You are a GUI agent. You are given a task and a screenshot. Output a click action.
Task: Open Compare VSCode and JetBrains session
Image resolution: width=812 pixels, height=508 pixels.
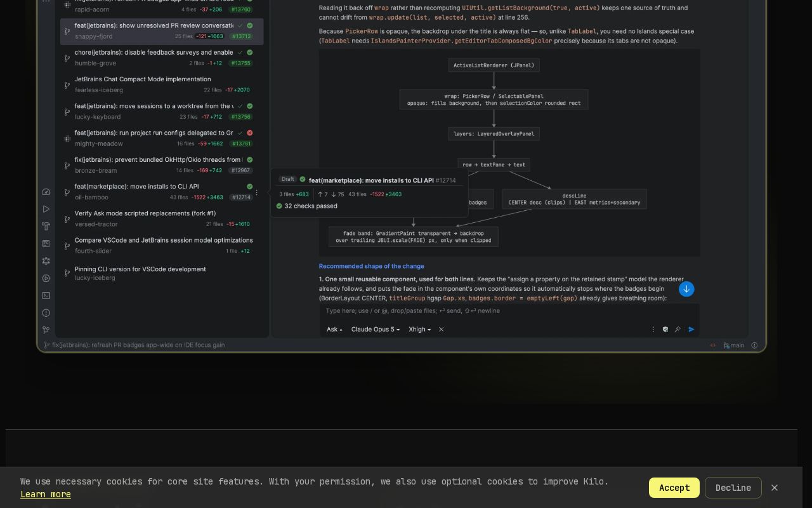162,245
